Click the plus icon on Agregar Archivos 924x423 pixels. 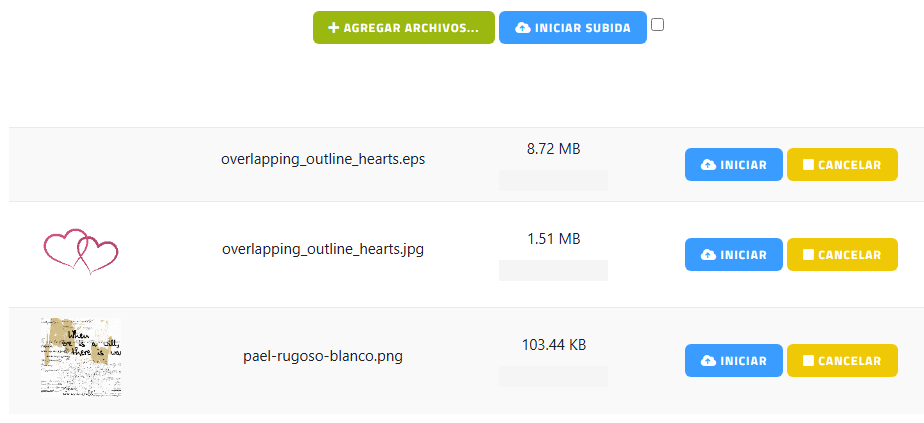click(334, 28)
